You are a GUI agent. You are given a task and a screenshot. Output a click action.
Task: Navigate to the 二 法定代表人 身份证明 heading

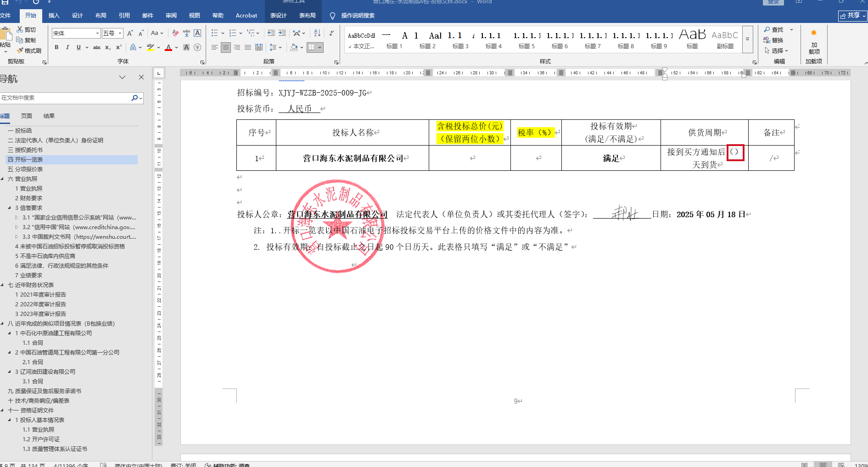point(56,141)
